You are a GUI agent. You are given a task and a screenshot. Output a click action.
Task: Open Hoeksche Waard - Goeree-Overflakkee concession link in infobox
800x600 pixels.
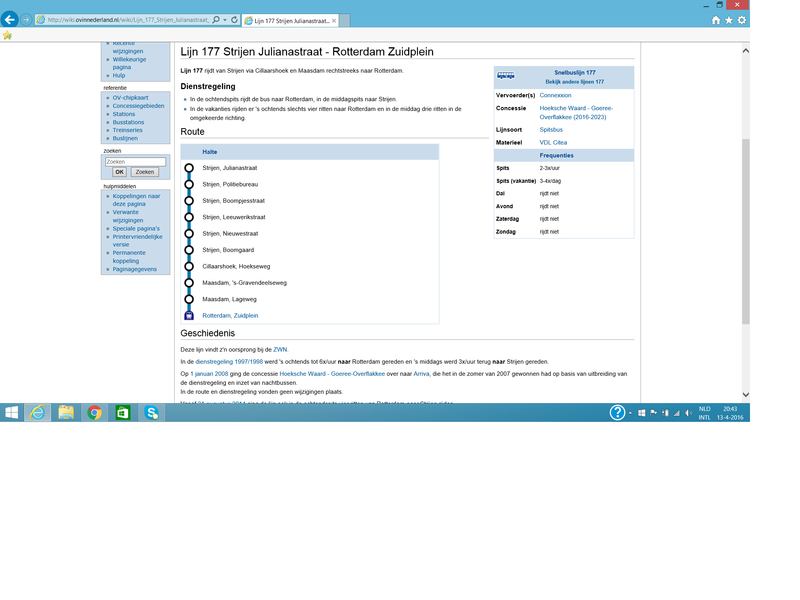pyautogui.click(x=576, y=113)
